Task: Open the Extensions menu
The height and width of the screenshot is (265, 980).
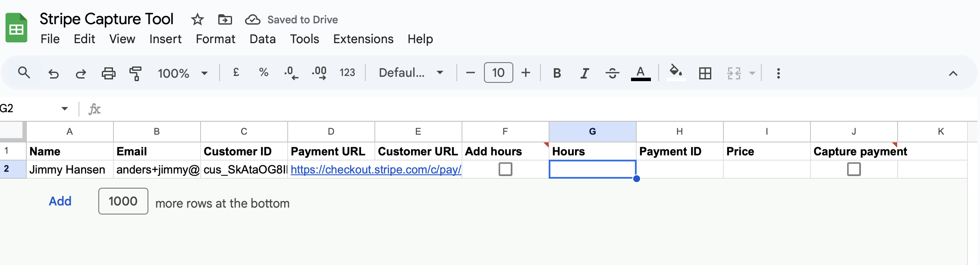Action: click(x=363, y=39)
